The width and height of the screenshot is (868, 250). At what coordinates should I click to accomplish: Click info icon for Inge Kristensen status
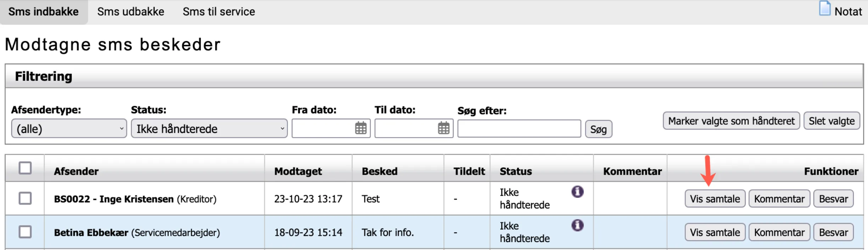tap(577, 192)
